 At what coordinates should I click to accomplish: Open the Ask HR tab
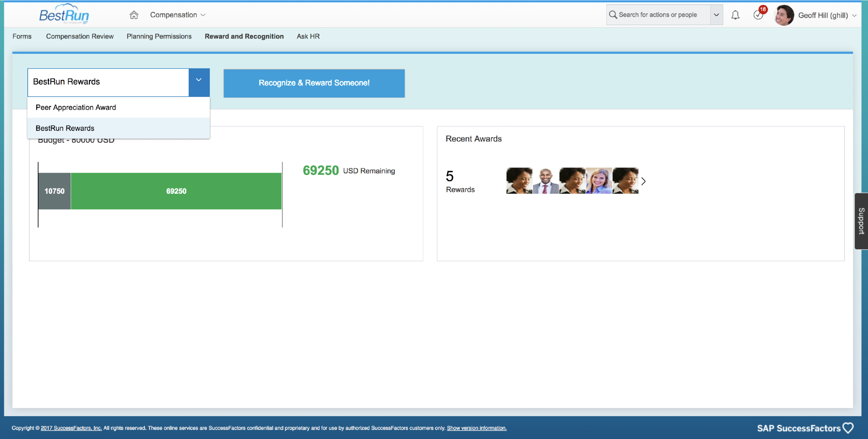point(308,36)
